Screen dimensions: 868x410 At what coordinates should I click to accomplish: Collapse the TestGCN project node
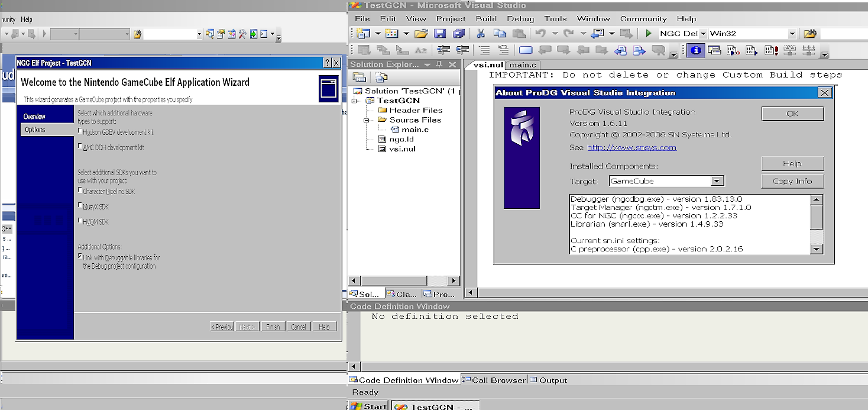pos(354,101)
